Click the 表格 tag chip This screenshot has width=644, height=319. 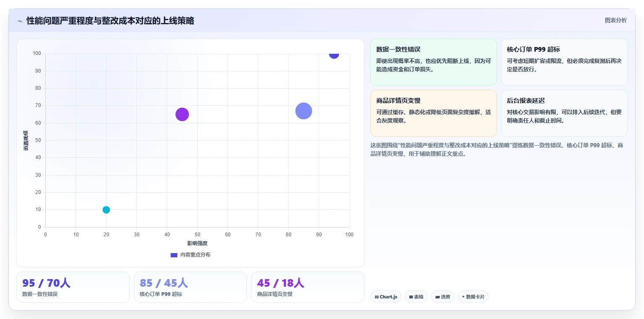pyautogui.click(x=416, y=297)
